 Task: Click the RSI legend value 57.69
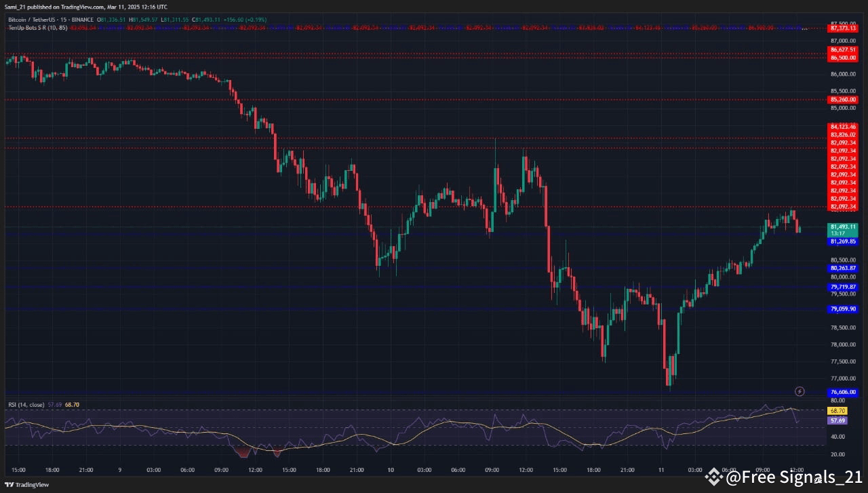tap(55, 405)
